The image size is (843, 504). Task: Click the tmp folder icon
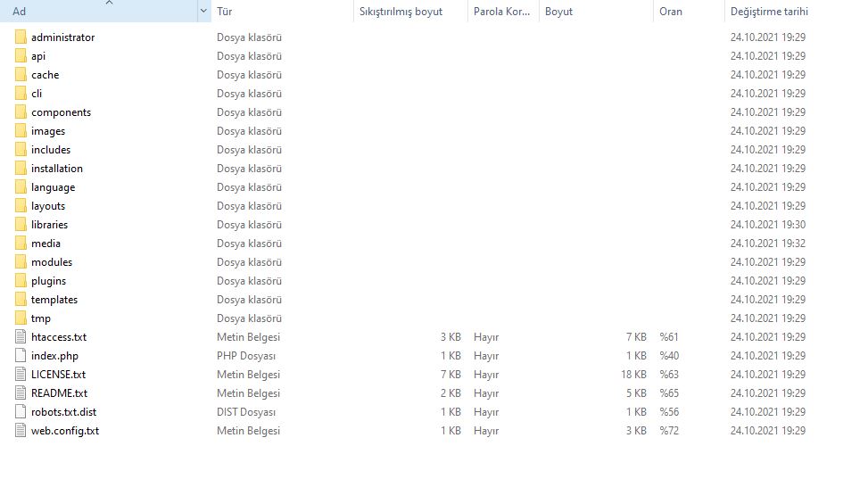point(21,318)
